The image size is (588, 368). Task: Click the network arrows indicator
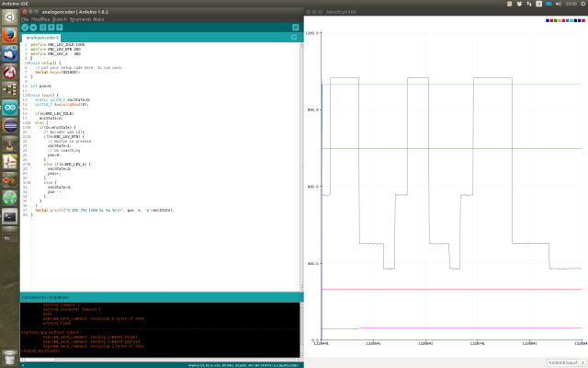(x=529, y=4)
